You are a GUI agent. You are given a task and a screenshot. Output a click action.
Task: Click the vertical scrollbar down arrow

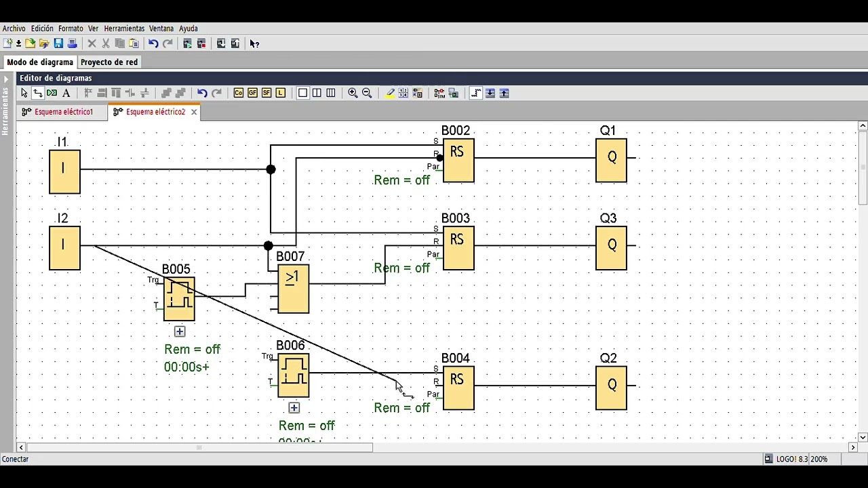pos(863,437)
